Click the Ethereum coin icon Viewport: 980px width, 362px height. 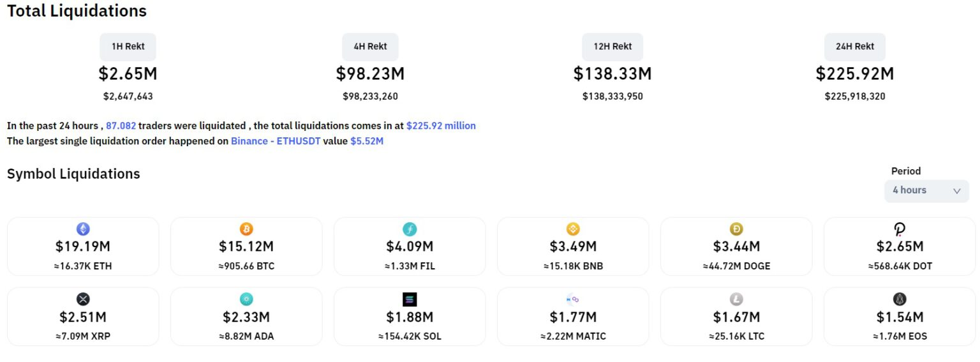83,229
